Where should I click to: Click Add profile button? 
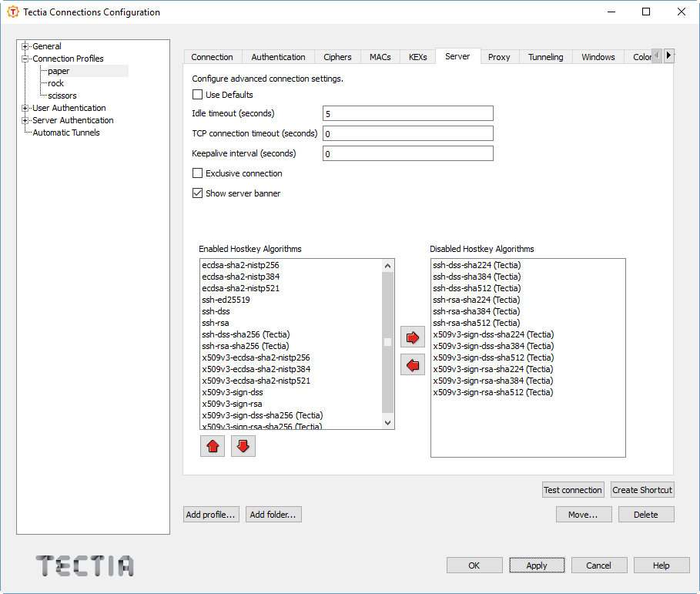211,514
